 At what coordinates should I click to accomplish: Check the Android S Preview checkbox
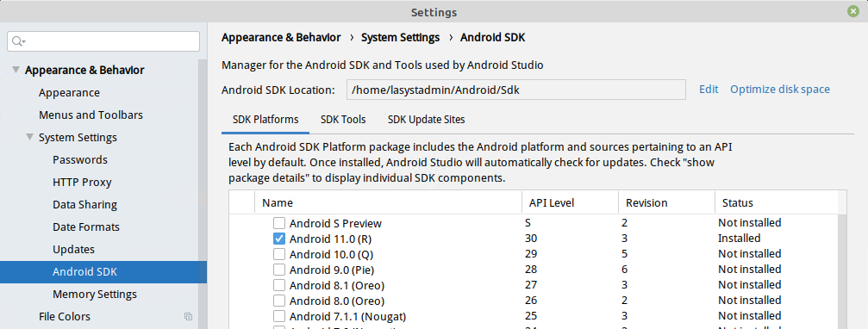[279, 223]
